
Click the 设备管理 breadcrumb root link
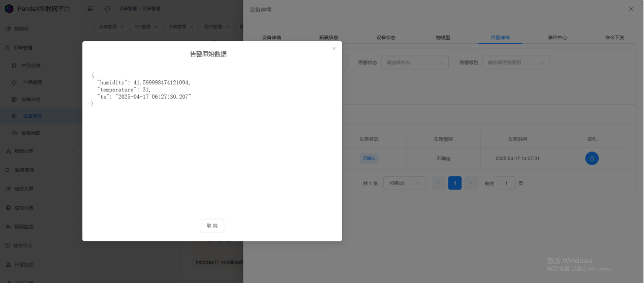tap(129, 9)
